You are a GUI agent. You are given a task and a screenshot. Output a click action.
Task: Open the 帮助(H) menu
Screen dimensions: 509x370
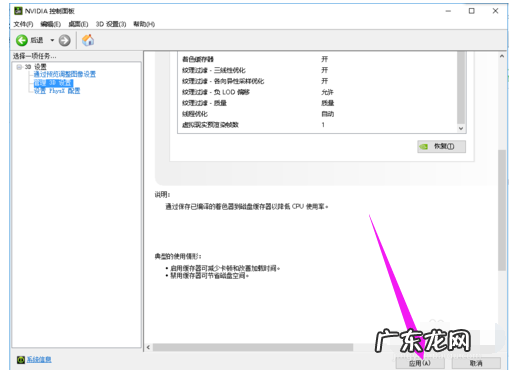144,24
